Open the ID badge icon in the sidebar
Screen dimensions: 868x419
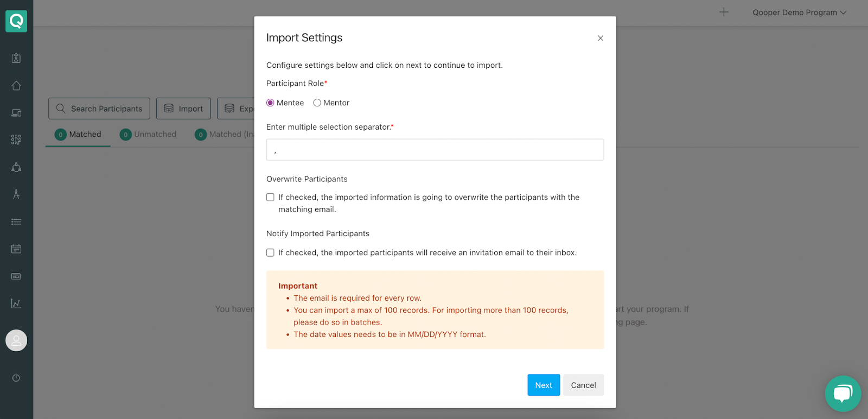click(x=16, y=58)
